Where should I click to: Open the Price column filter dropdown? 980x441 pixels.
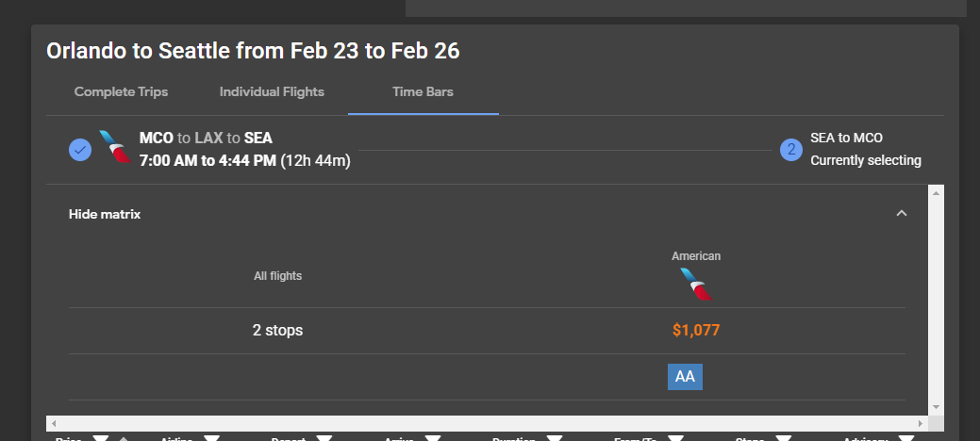(100, 438)
